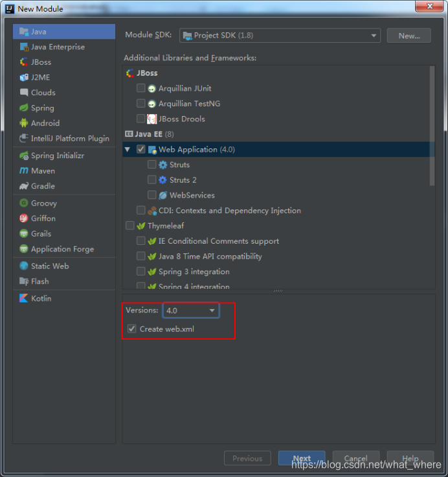448x477 pixels.
Task: Enable Spring 3 integration checkbox
Action: [x=140, y=271]
